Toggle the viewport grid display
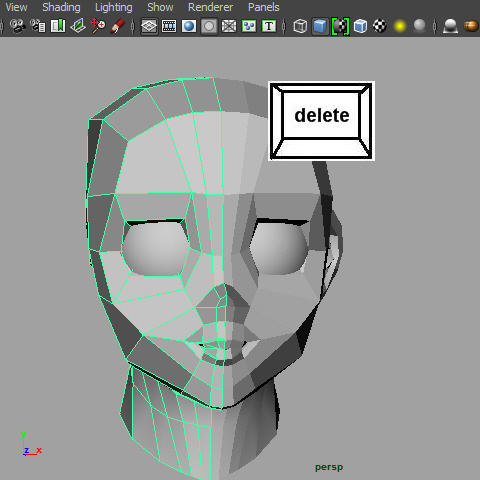 click(x=149, y=26)
